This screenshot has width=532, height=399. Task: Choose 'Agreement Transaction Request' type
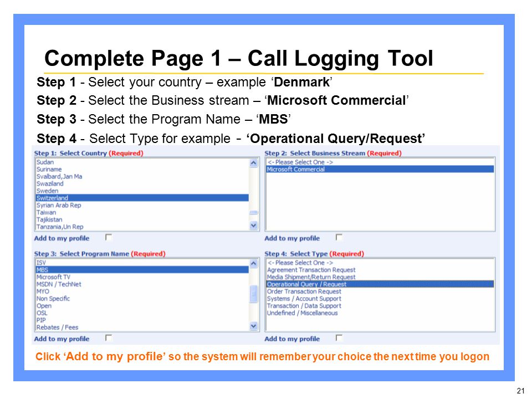click(x=380, y=270)
